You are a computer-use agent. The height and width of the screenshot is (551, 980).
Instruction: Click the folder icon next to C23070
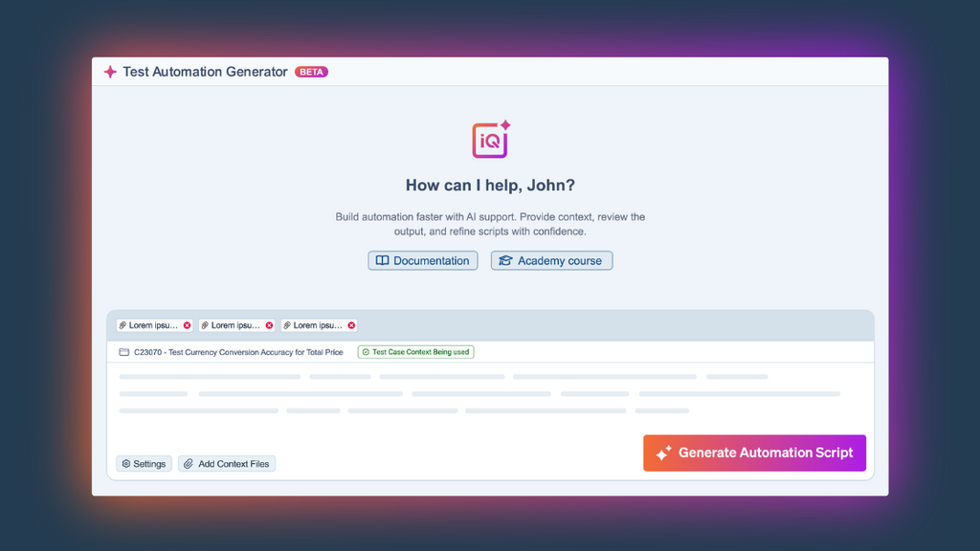(124, 351)
